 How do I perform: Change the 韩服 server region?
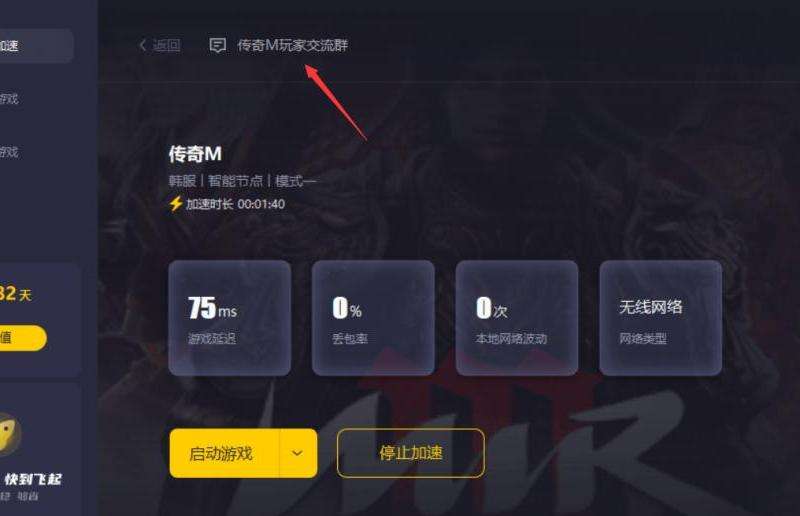[183, 181]
